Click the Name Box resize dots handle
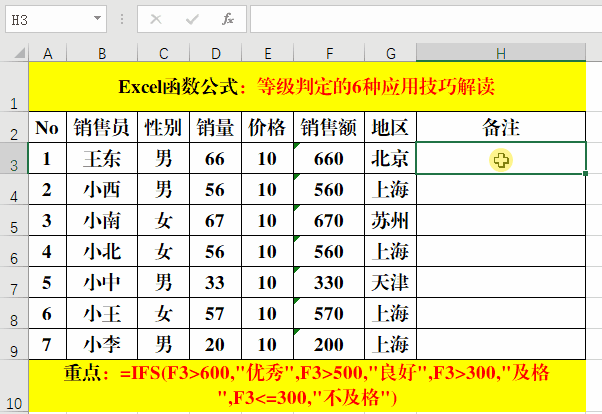This screenshot has width=602, height=414. (121, 18)
